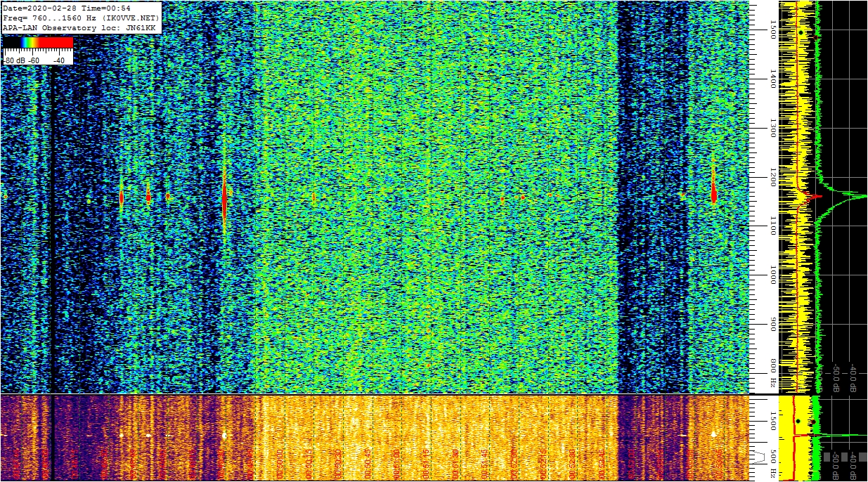Click the 1100 frequency axis label
The width and height of the screenshot is (868, 482).
pos(772,226)
